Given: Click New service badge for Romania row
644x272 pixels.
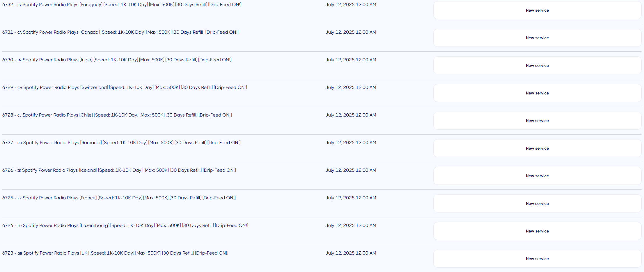Looking at the screenshot, I should coord(537,148).
